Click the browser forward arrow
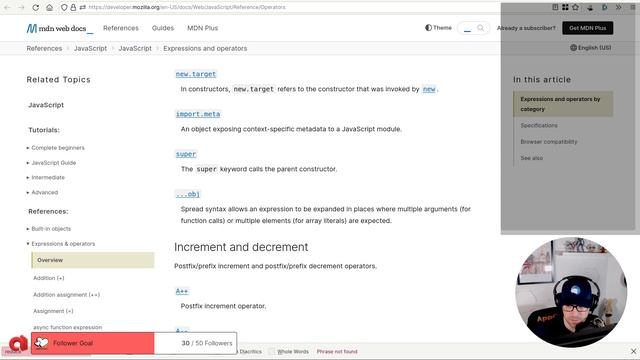 pos(21,7)
